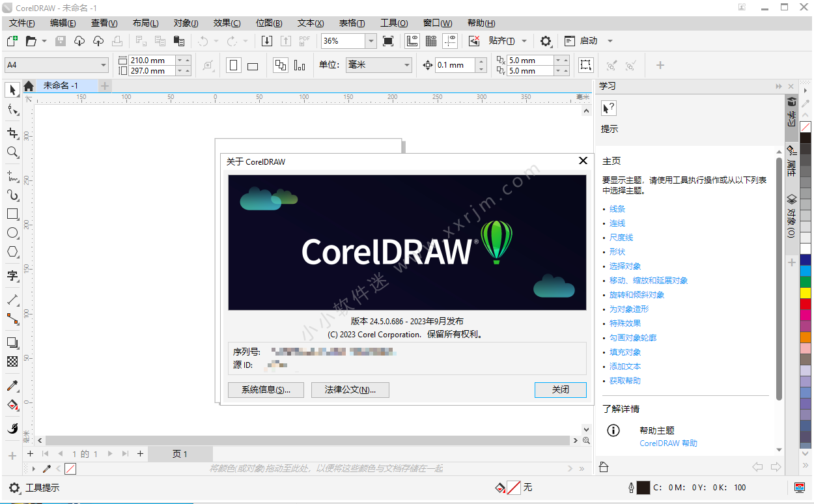Select the Rectangle tool
The image size is (814, 504).
click(x=12, y=214)
